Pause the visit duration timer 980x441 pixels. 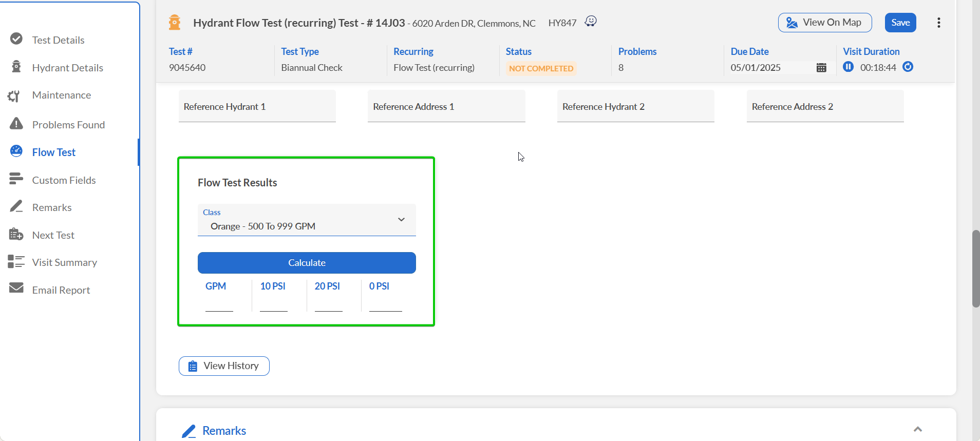point(848,67)
